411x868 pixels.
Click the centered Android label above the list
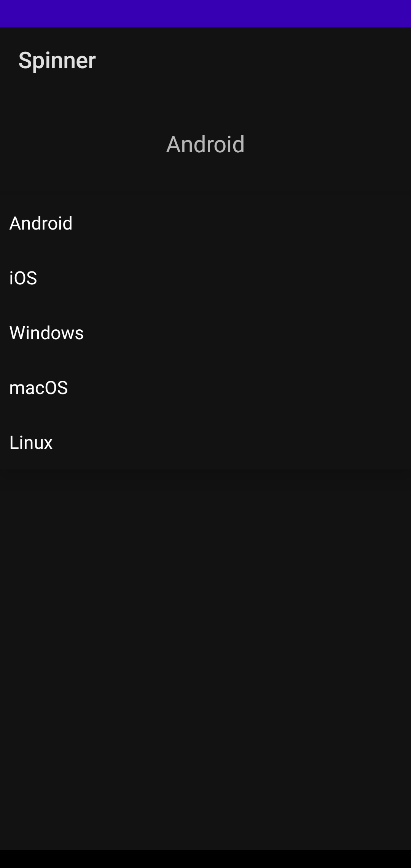205,144
